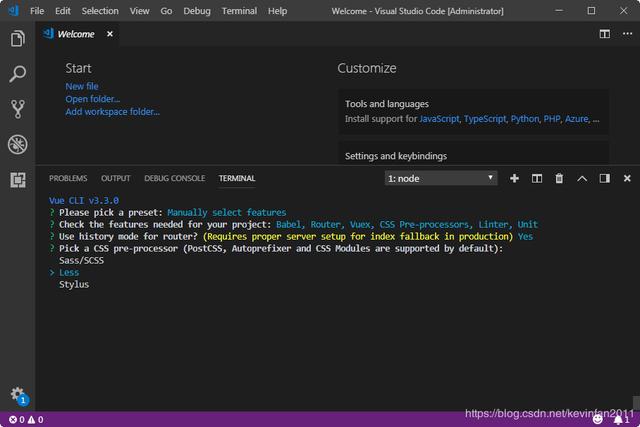The image size is (640, 427).
Task: Open notifications bell in status bar
Action: (621, 420)
